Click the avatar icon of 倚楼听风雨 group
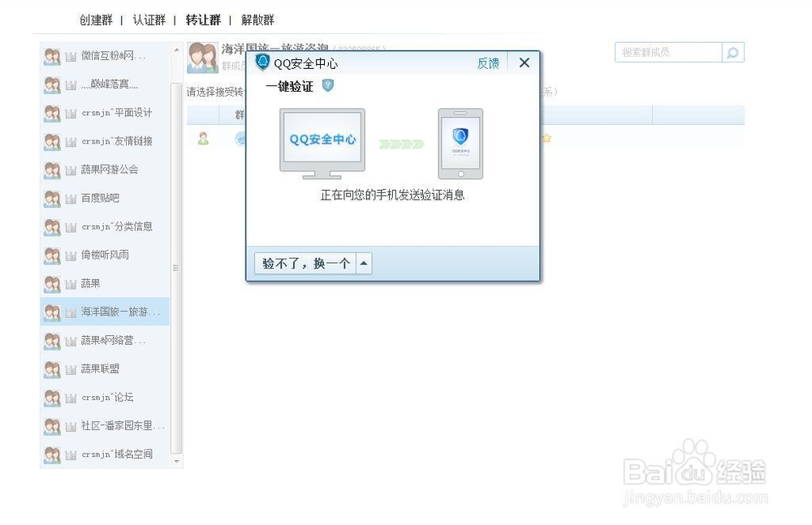 (52, 256)
